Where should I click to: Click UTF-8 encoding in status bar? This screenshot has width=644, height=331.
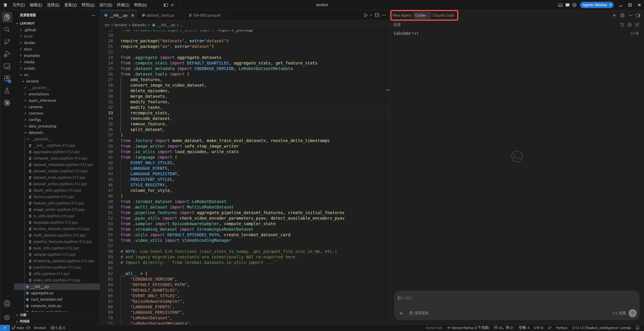(538, 328)
